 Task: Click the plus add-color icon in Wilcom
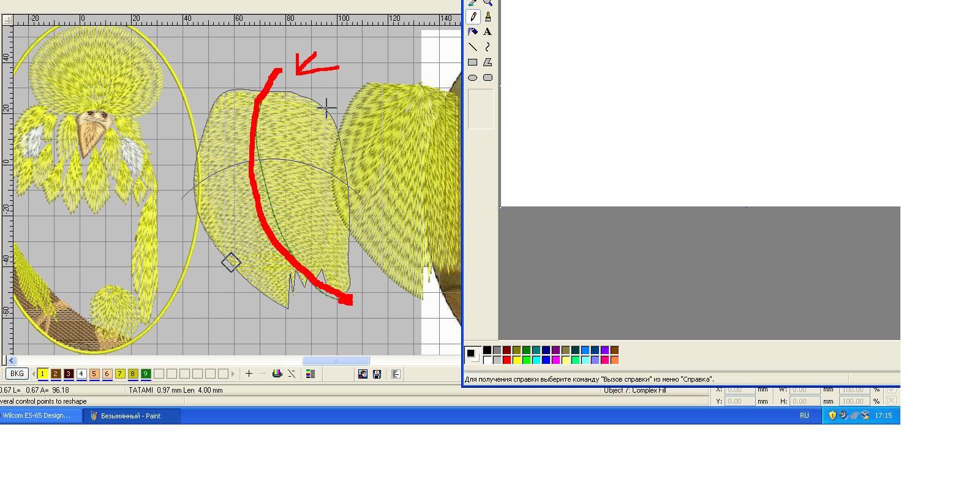tap(249, 374)
